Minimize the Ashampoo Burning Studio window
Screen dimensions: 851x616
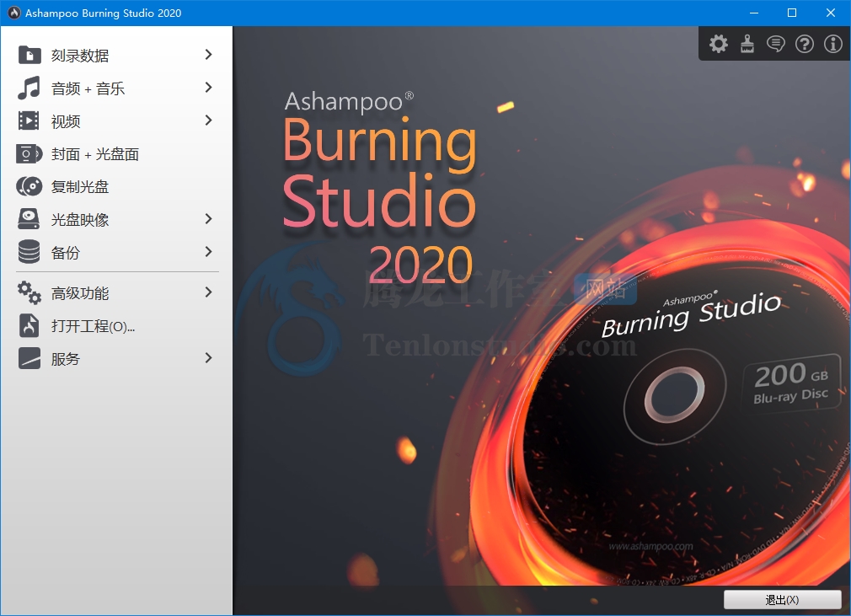(754, 13)
